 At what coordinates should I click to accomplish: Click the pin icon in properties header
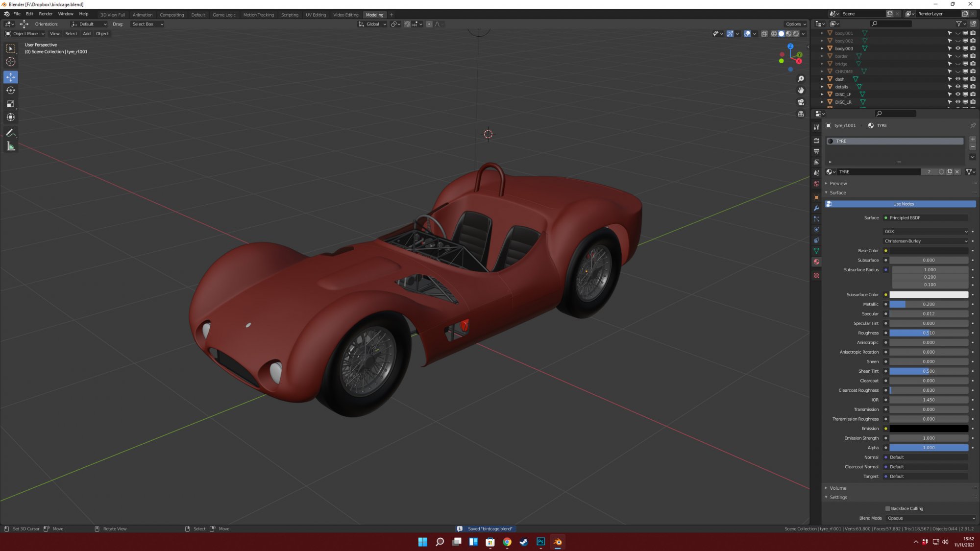point(973,125)
